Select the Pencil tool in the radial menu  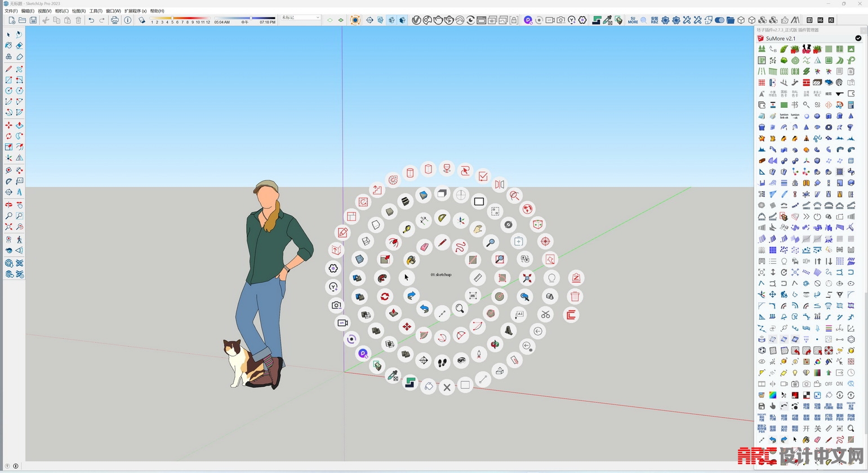pyautogui.click(x=443, y=242)
